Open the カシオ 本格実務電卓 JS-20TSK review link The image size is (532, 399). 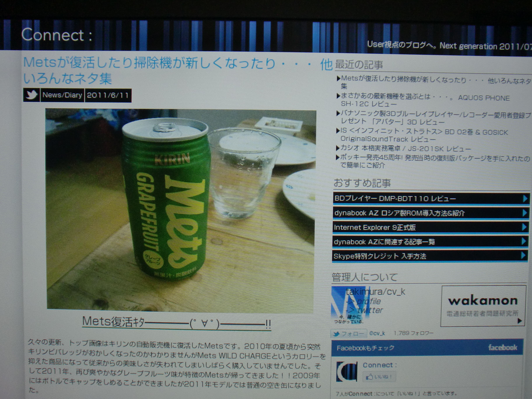pyautogui.click(x=404, y=149)
